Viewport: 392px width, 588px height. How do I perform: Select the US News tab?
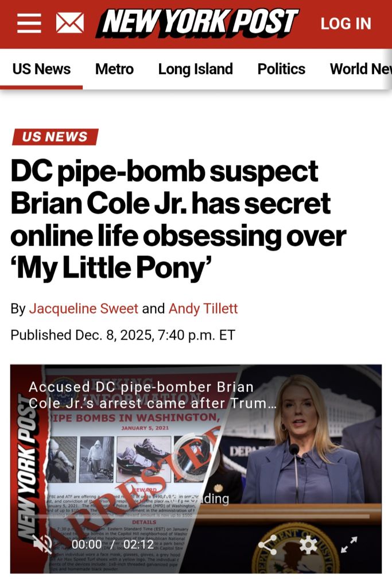41,69
